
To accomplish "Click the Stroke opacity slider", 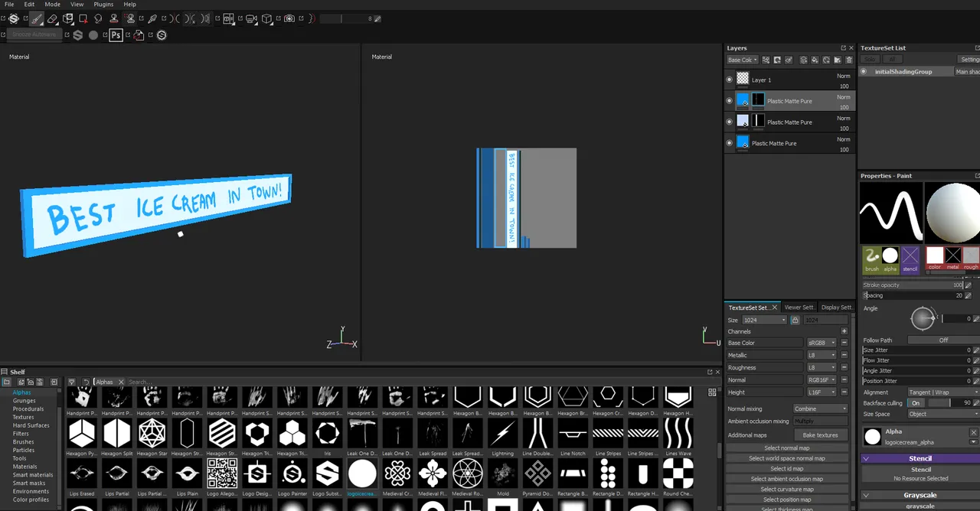I will click(913, 285).
